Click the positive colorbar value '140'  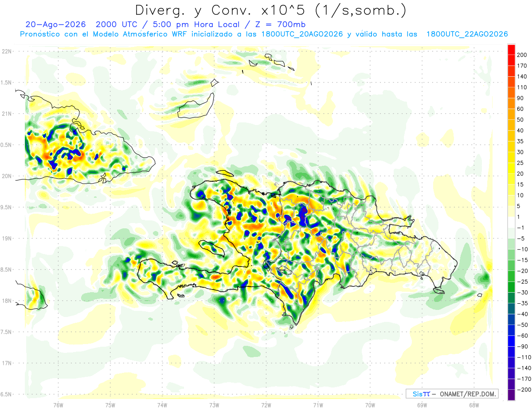(x=522, y=77)
